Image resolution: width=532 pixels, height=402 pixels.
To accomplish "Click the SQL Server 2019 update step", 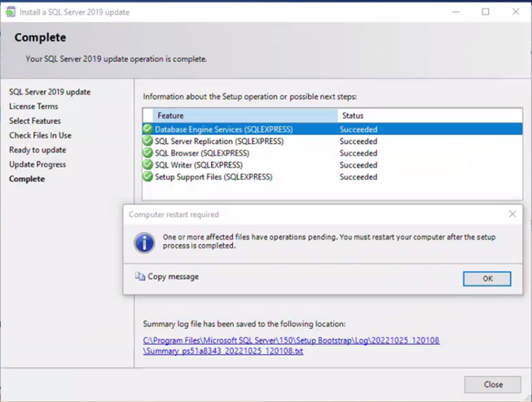I will 50,92.
